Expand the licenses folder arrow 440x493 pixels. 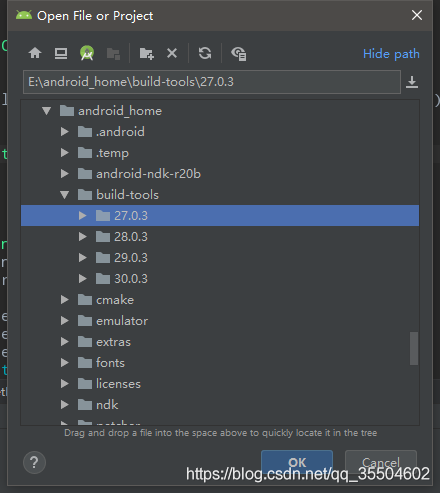[x=65, y=384]
